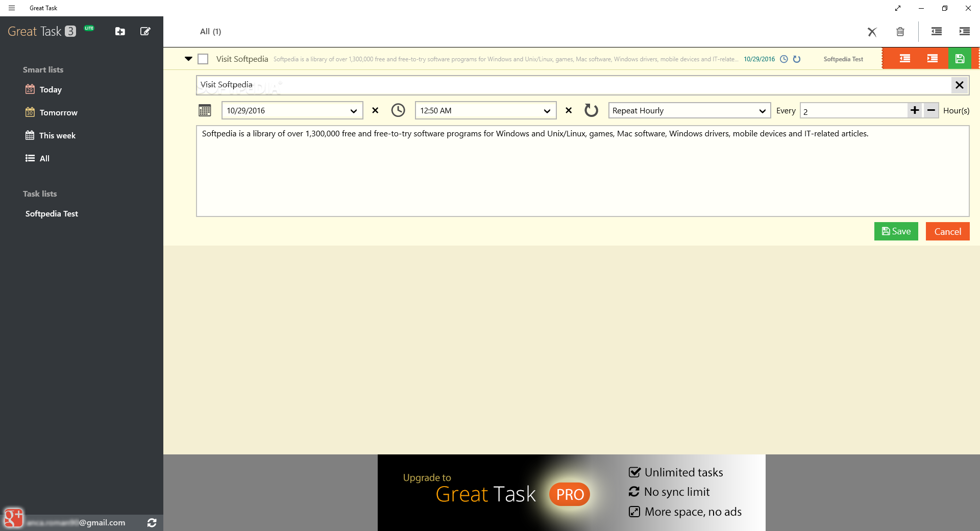980x531 pixels.
Task: Outdent task in top toolbar
Action: [x=937, y=32]
